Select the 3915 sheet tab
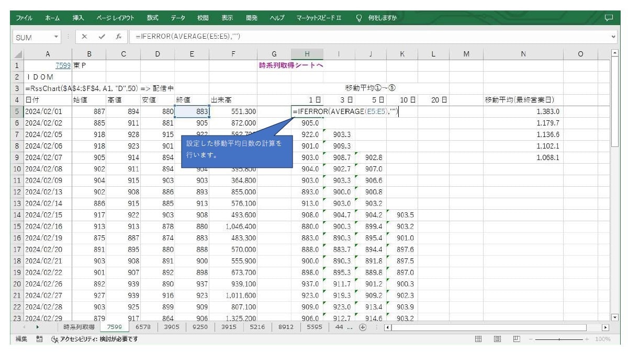 [x=229, y=327]
